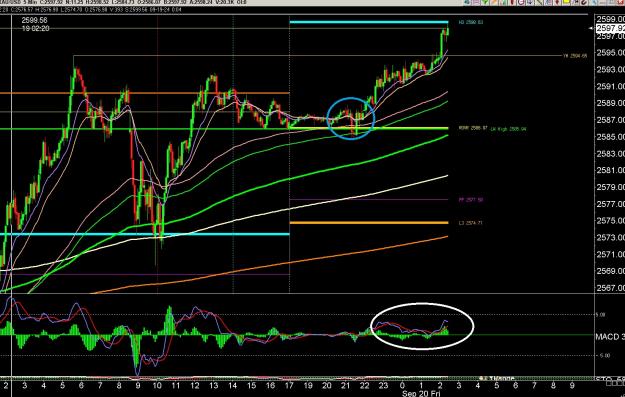
Task: Click the 2571.00 price axis label
Action: [611, 254]
